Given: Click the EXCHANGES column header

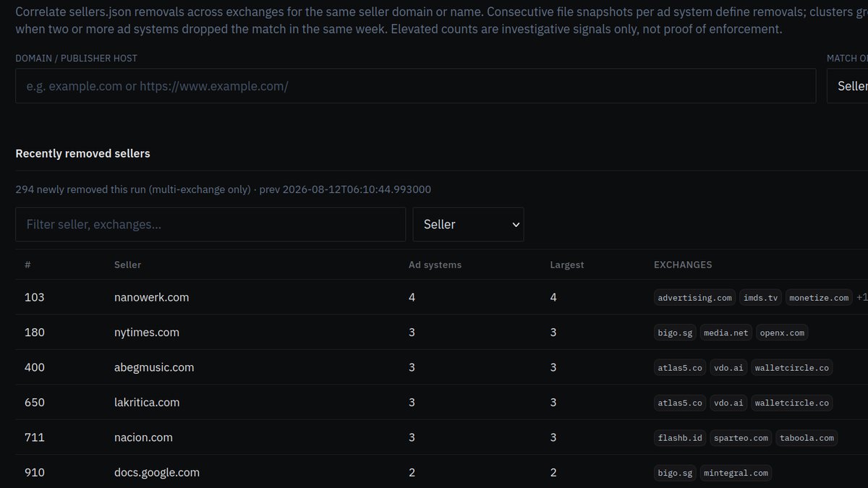Looking at the screenshot, I should point(683,265).
